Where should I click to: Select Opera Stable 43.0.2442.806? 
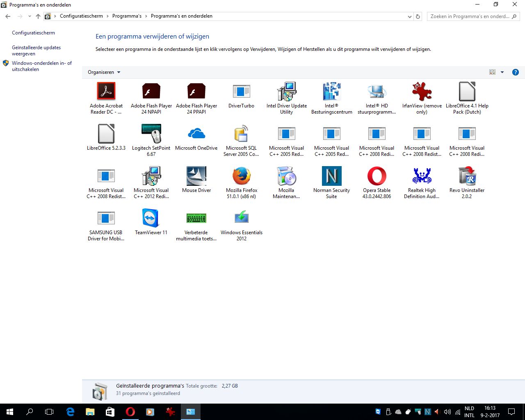[x=377, y=183]
